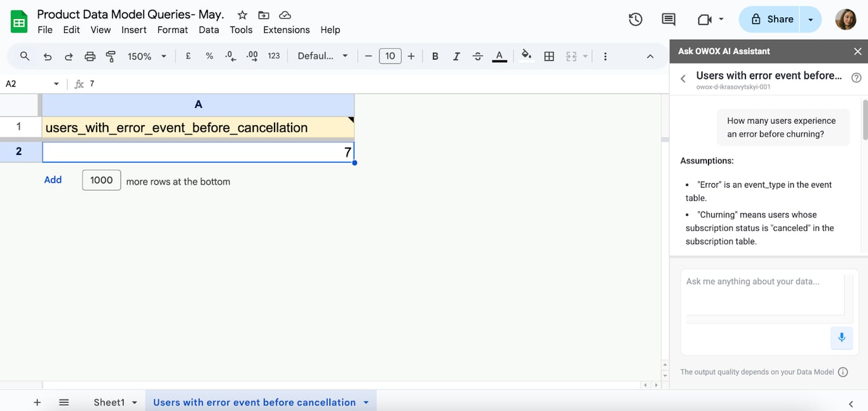Toggle strikethrough formatting
The width and height of the screenshot is (868, 411).
478,56
